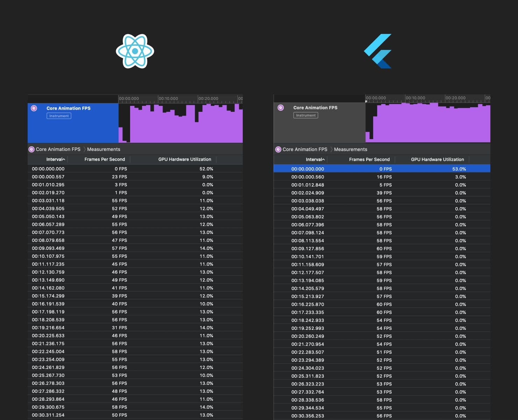The height and width of the screenshot is (420, 518).
Task: Select row 00:11.117.235 showing 45 FPS
Action: pos(135,264)
